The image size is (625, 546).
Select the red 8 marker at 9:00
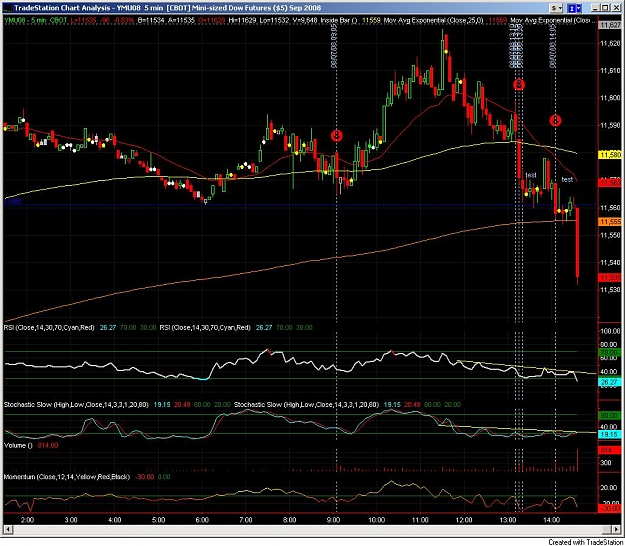[x=337, y=136]
